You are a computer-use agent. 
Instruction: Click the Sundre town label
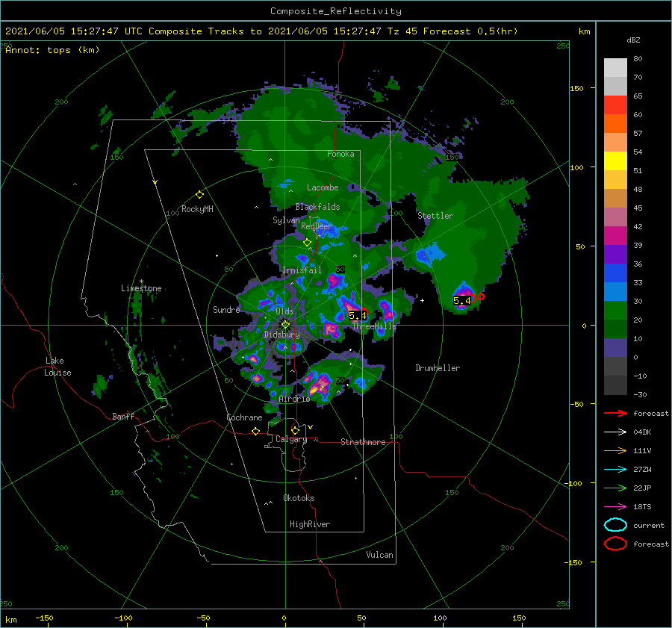coord(226,309)
